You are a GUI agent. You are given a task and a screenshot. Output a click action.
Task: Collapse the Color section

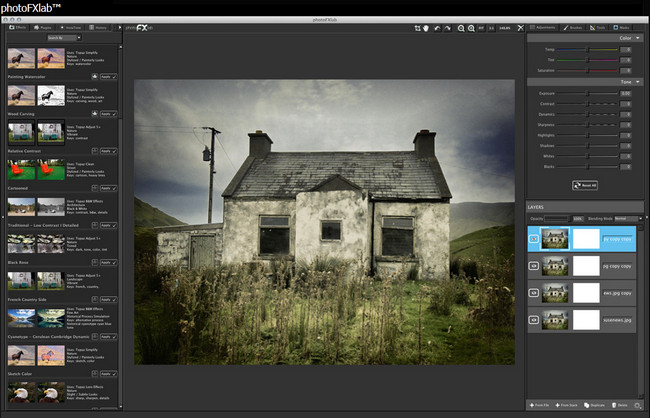pos(638,38)
